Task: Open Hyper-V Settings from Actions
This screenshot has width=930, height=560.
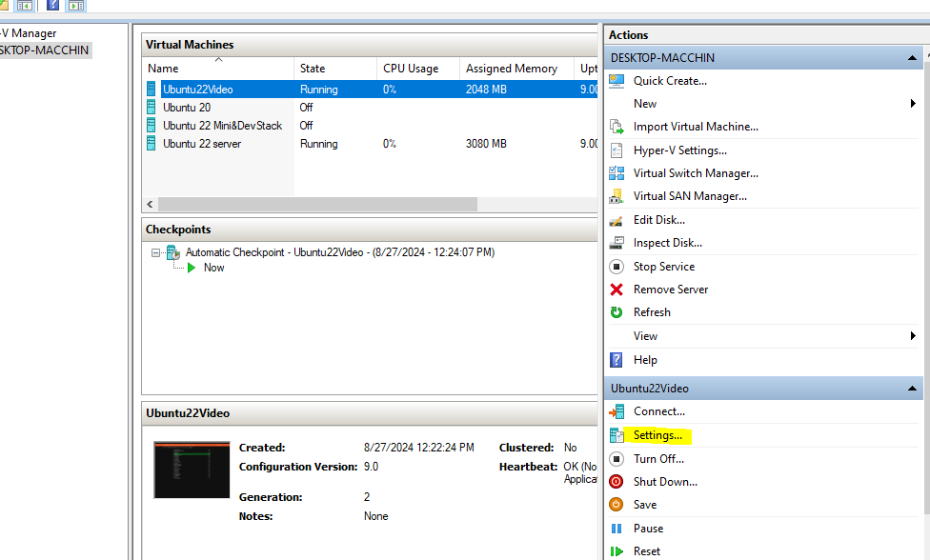Action: point(679,150)
